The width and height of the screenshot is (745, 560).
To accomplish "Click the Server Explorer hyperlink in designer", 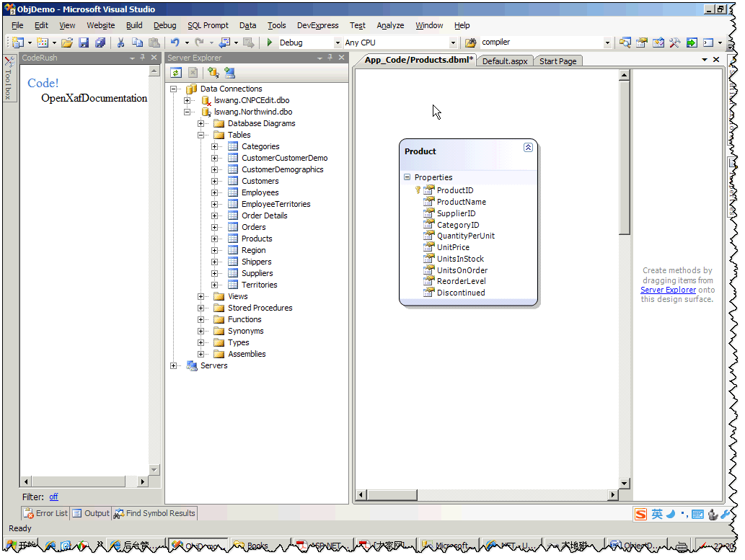I will click(x=668, y=290).
